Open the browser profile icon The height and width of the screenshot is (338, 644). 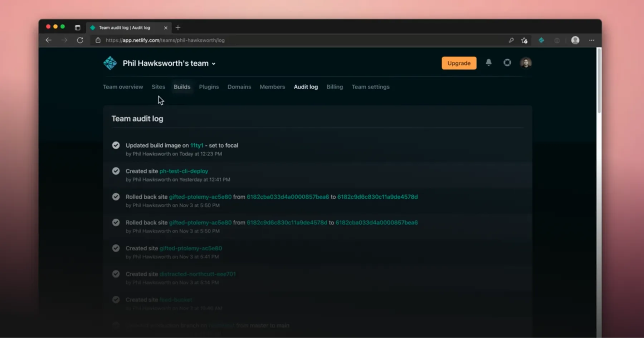point(575,40)
